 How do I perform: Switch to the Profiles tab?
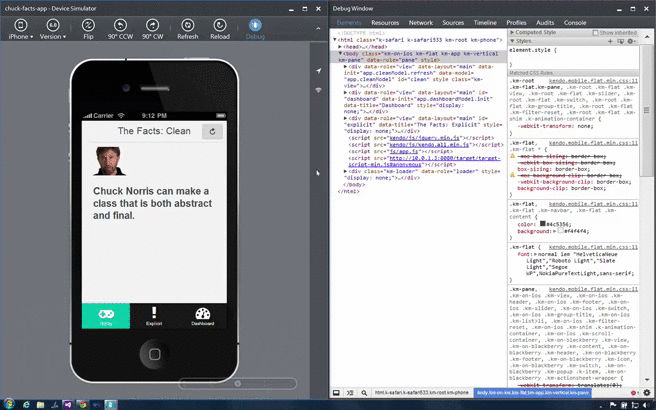516,23
